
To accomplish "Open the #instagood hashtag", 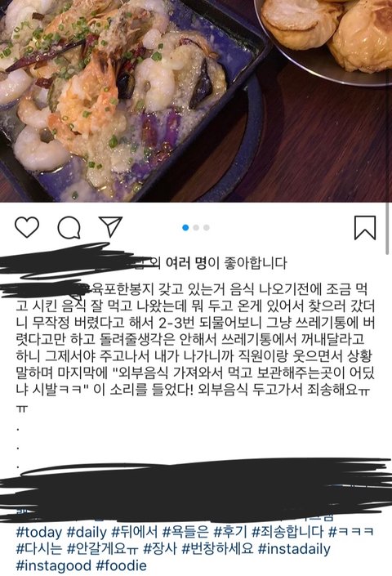I will (54, 565).
